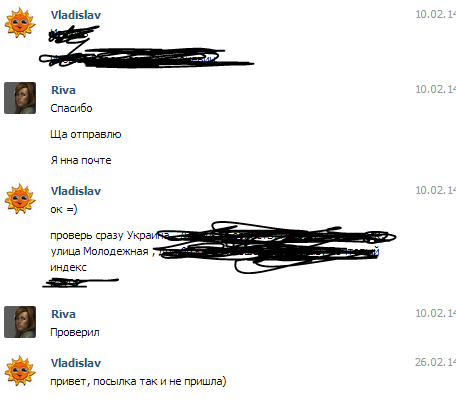Open the sun avatar beside "привет, посылка" message
This screenshot has height=404, width=456.
[x=20, y=371]
